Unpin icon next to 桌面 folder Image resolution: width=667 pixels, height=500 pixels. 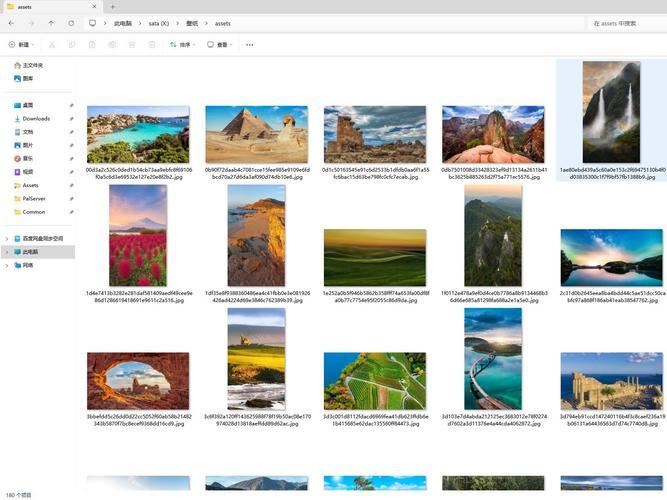click(x=71, y=105)
